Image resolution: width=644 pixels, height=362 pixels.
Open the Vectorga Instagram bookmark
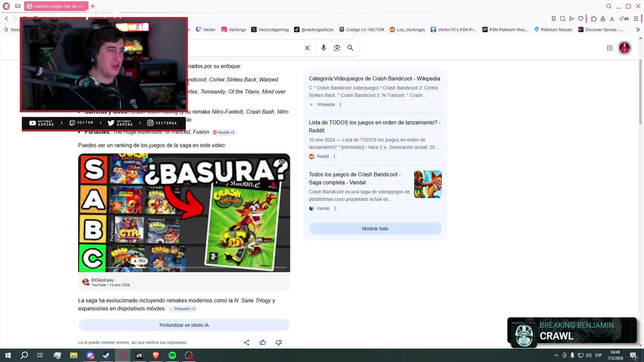(233, 30)
